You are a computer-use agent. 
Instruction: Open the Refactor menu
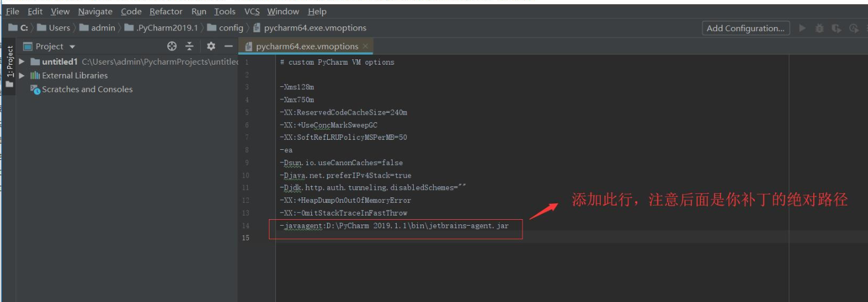click(166, 11)
